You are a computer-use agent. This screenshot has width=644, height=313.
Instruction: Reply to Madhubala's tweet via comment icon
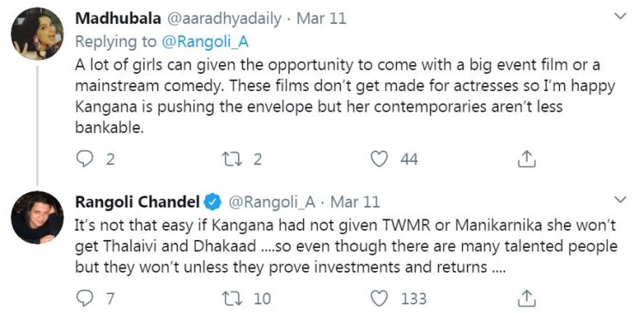point(85,160)
